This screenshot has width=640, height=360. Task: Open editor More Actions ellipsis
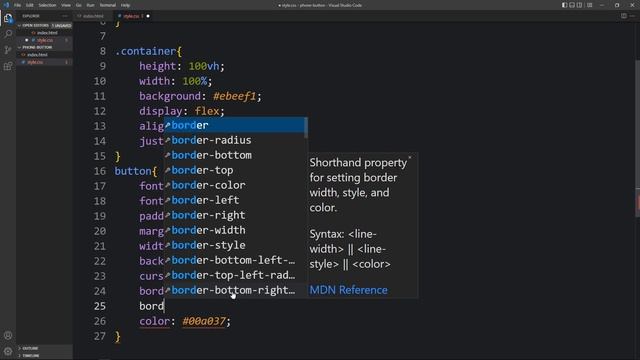click(x=632, y=16)
